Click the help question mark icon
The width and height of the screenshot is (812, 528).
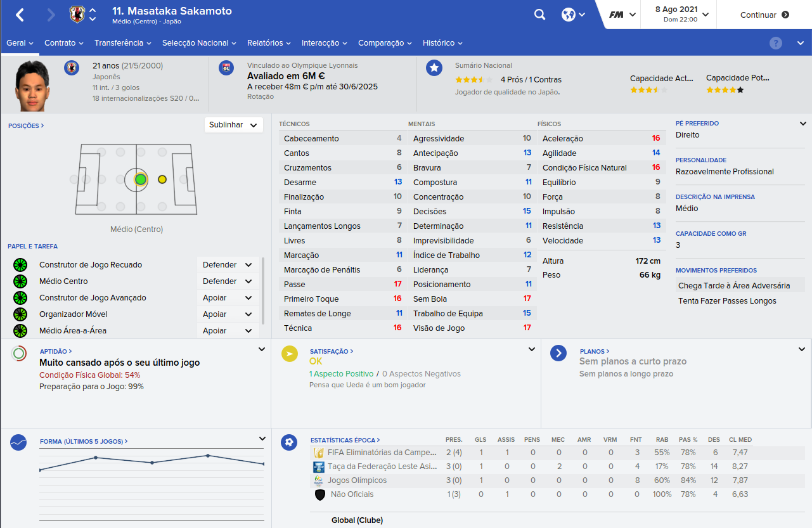[776, 43]
